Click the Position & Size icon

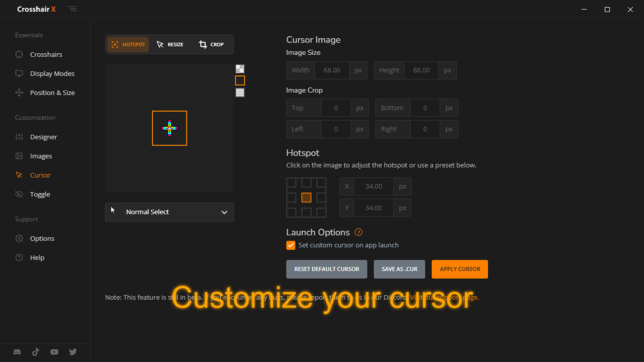click(x=19, y=93)
